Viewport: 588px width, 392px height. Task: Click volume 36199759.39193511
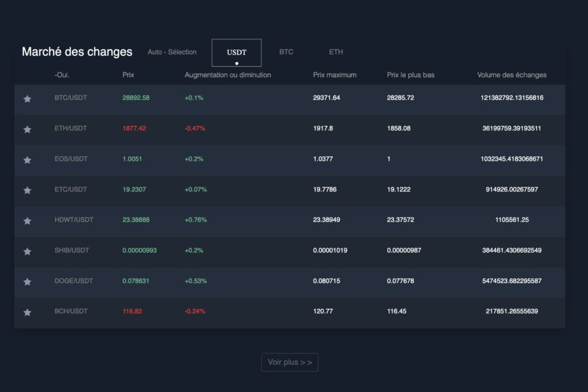pyautogui.click(x=512, y=128)
